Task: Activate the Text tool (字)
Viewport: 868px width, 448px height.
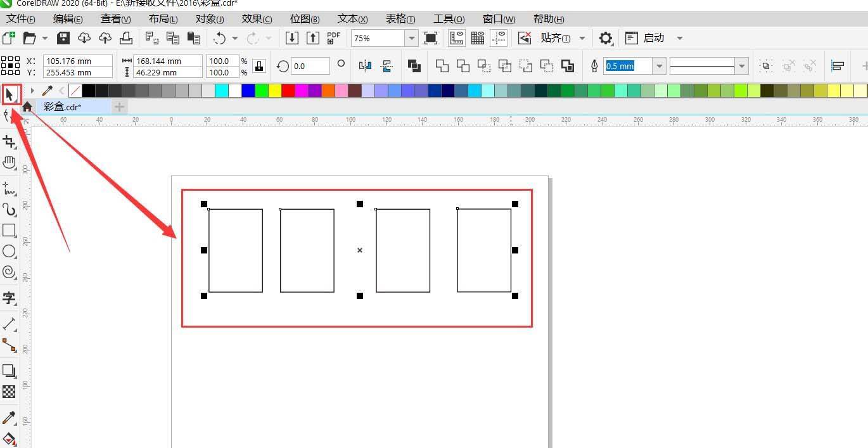Action: [9, 298]
